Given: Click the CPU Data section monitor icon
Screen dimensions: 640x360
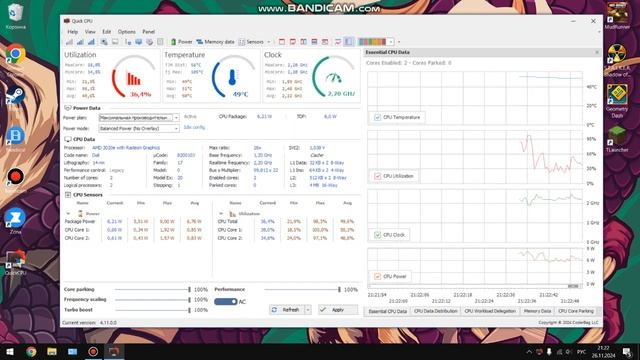Looking at the screenshot, I should click(68, 139).
